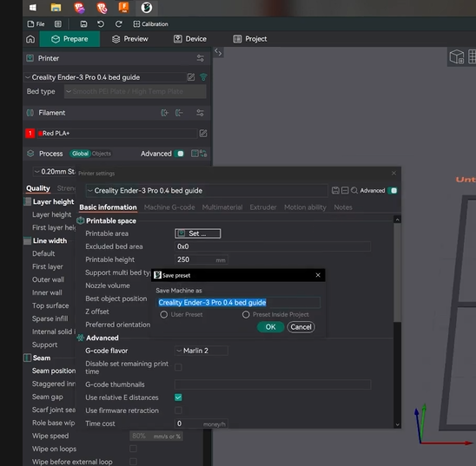Screen dimensions: 476x466
Task: Toggle Advanced switch in Printer settings dialog
Action: (393, 190)
